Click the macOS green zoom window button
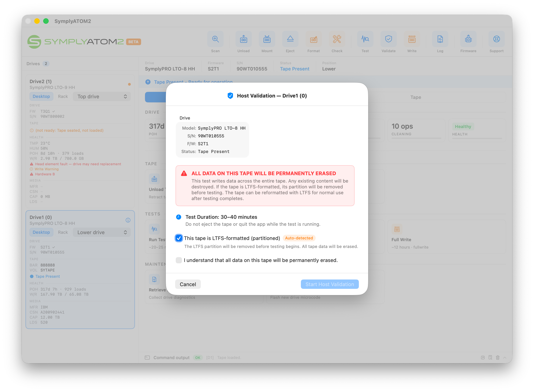 (x=46, y=21)
